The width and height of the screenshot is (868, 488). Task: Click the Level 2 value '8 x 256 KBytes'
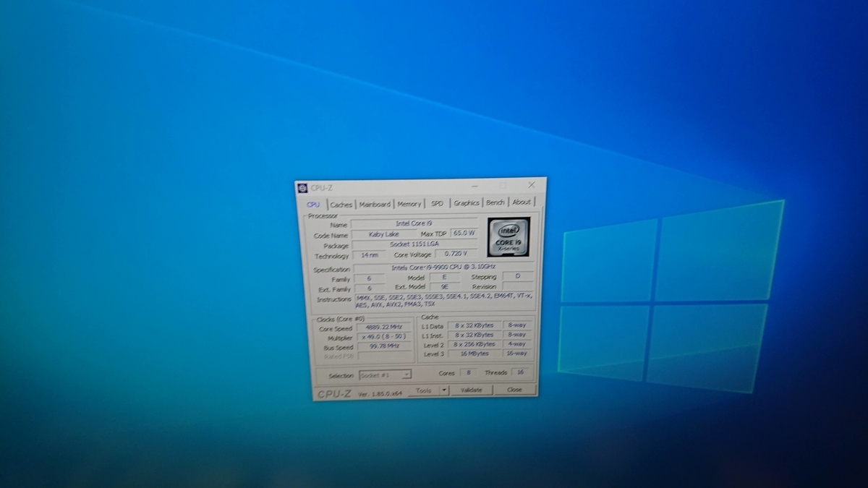pyautogui.click(x=474, y=344)
